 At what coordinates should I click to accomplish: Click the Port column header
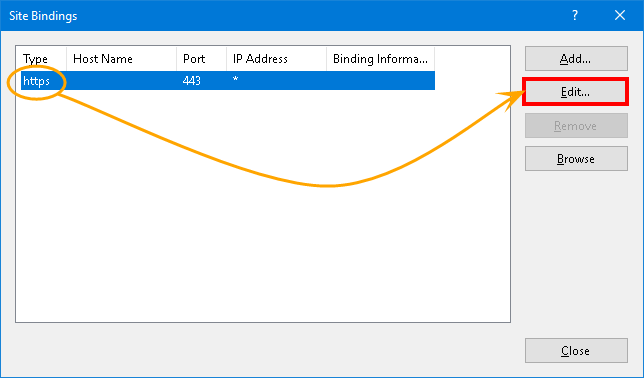tap(202, 59)
